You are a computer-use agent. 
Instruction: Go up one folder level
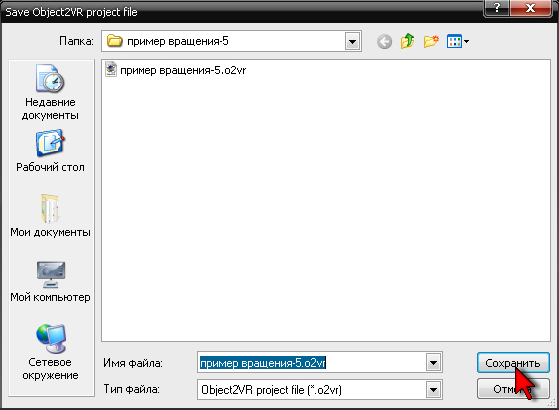(x=407, y=41)
